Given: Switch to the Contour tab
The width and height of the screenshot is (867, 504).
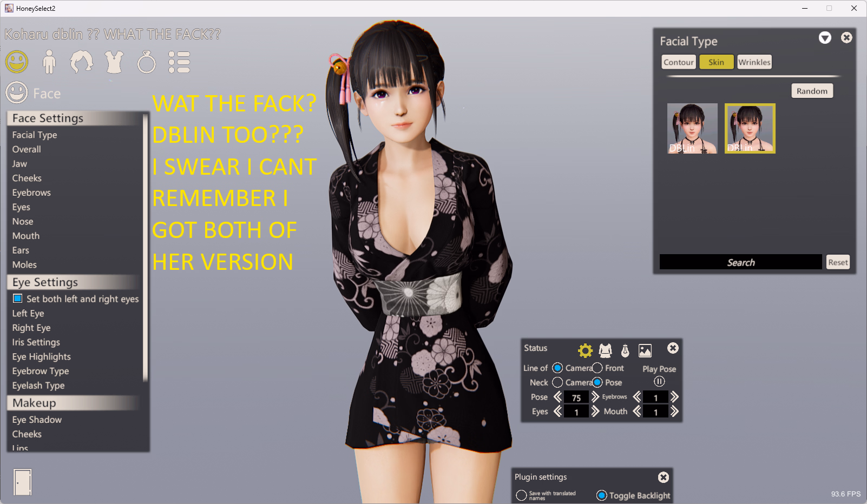Looking at the screenshot, I should click(x=679, y=62).
